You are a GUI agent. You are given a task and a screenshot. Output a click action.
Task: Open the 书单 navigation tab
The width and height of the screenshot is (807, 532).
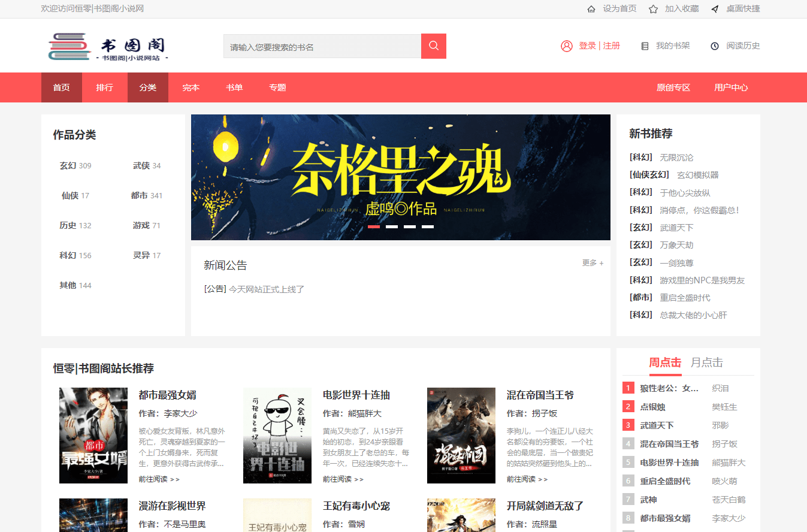(x=234, y=87)
